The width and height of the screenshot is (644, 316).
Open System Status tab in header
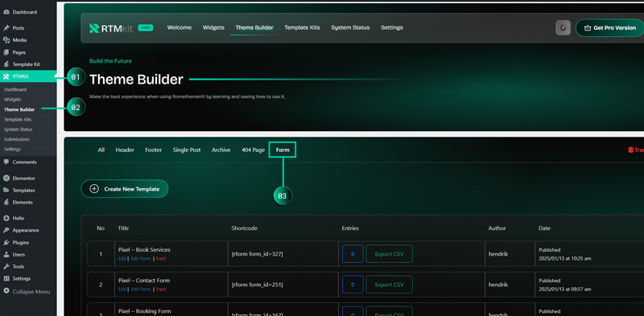350,27
